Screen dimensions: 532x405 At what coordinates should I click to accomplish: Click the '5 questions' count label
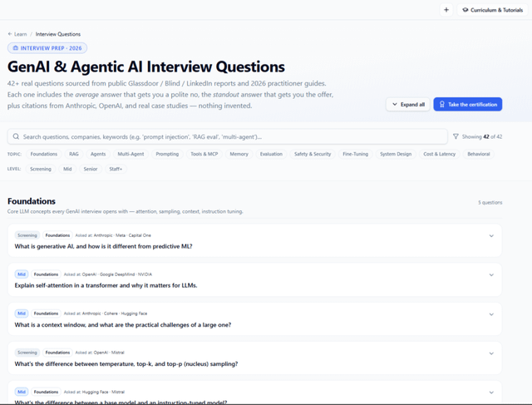click(490, 202)
